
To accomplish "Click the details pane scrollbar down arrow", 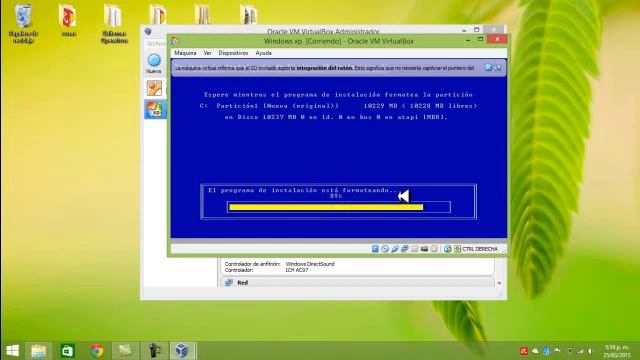I will (499, 283).
